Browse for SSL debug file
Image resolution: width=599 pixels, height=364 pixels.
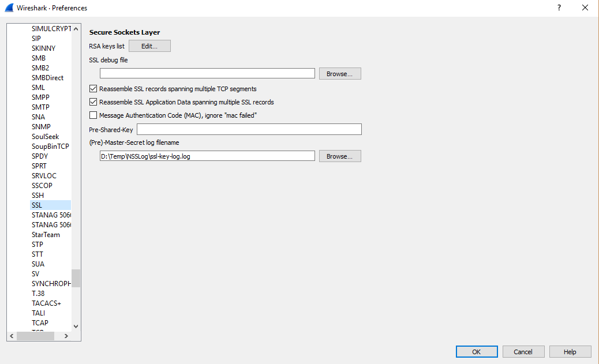340,74
